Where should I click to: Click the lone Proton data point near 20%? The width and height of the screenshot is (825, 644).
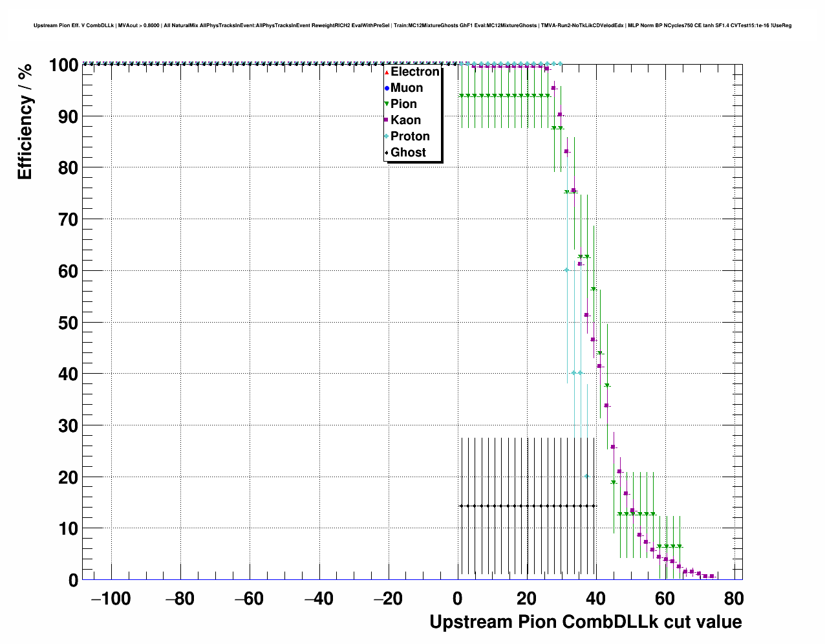[586, 477]
